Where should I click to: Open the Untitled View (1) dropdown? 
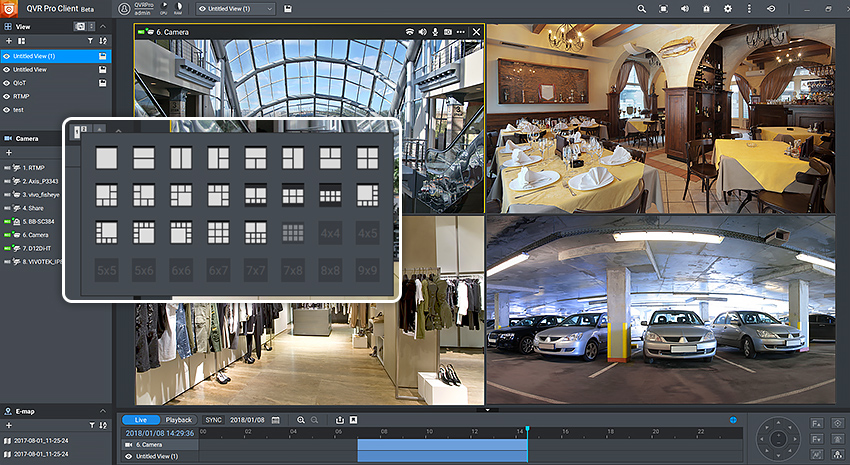tap(236, 9)
